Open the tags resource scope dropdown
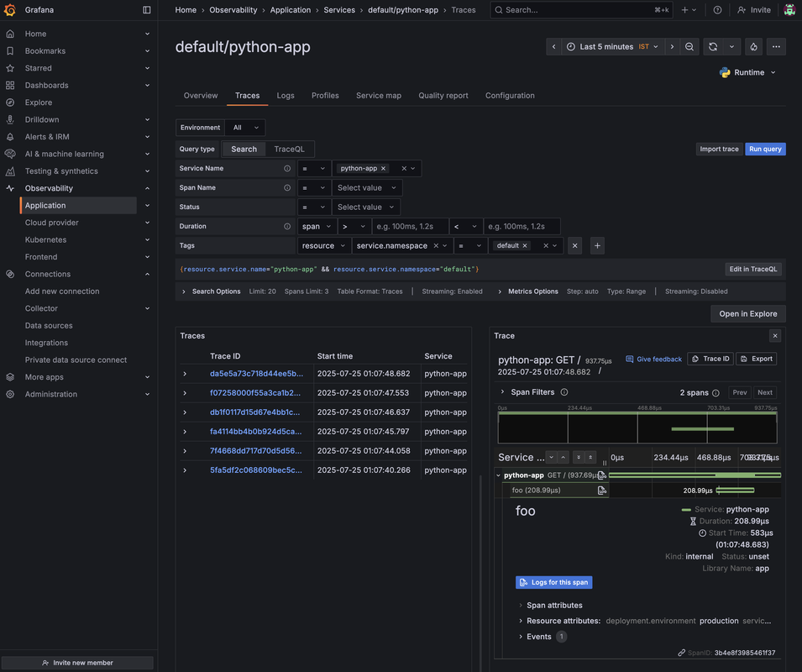This screenshot has width=802, height=672. (324, 245)
